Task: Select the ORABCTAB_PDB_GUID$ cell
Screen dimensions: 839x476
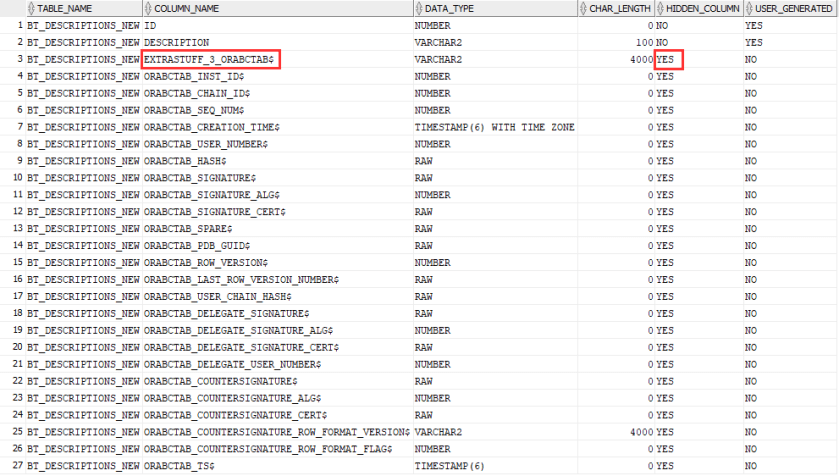Action: pos(197,245)
